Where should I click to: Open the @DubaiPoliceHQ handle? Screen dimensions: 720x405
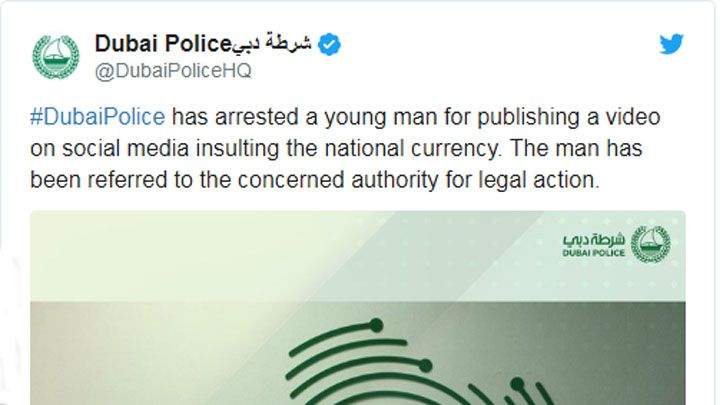click(172, 70)
